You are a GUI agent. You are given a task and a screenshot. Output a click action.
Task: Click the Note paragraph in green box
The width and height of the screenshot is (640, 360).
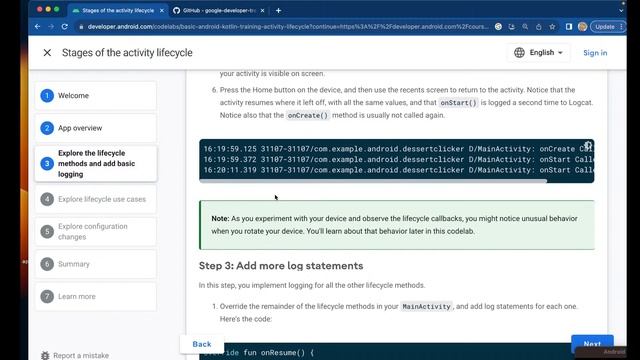pos(394,225)
